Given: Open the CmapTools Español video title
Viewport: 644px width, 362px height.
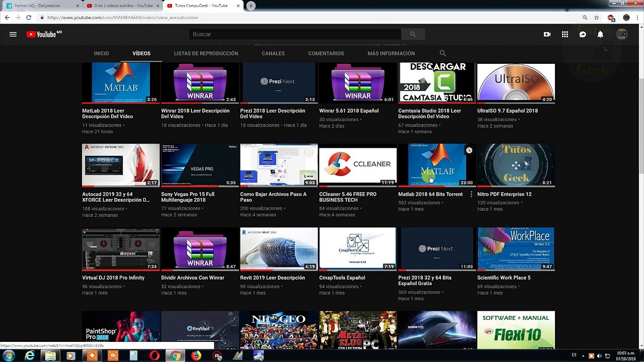Looking at the screenshot, I should point(342,278).
